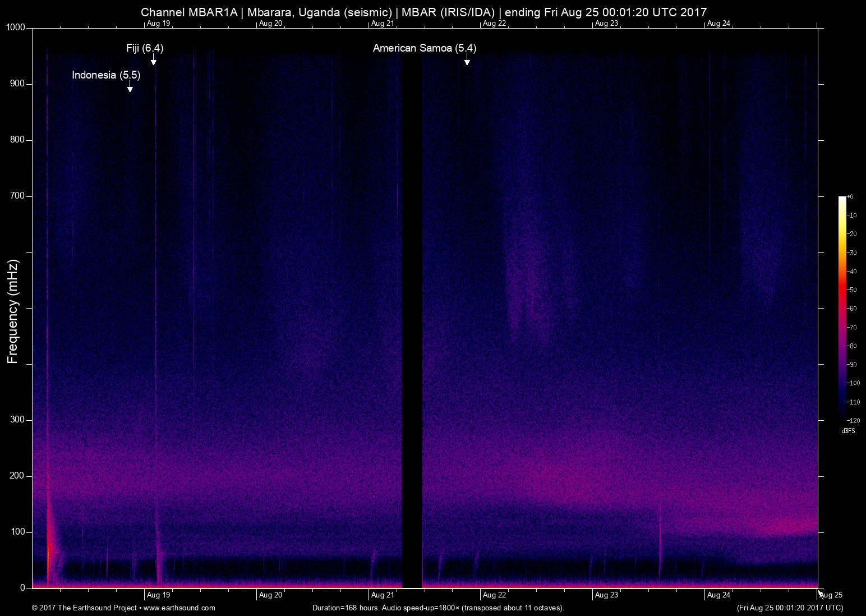Click the arrow marker below Indonesia (5.5)

[130, 86]
